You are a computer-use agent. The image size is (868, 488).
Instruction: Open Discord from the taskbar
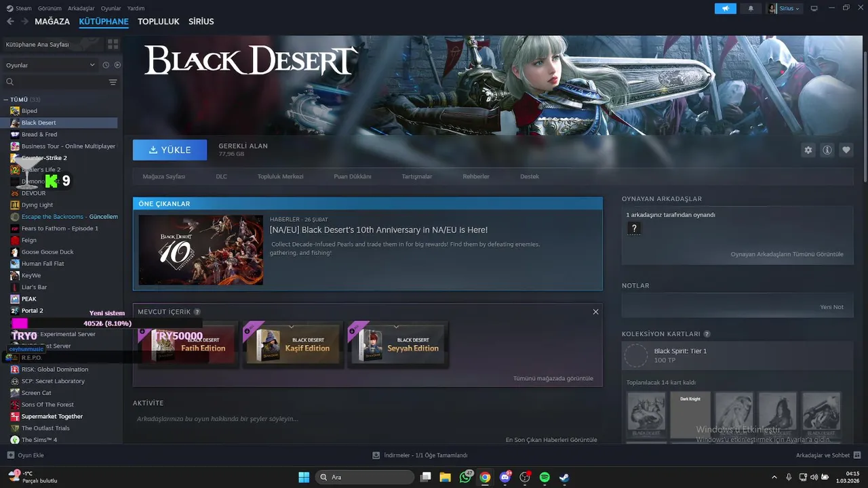pos(505,477)
